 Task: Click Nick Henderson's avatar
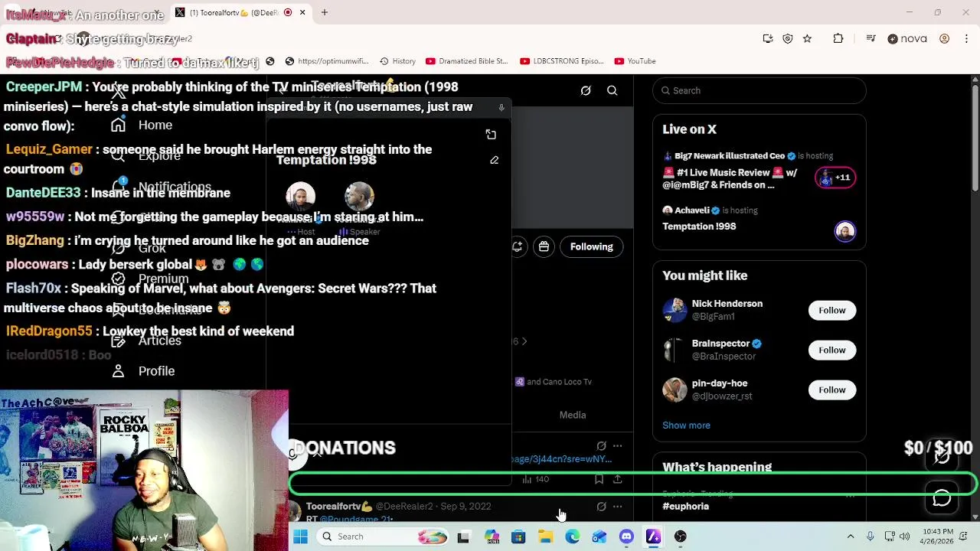[675, 310]
